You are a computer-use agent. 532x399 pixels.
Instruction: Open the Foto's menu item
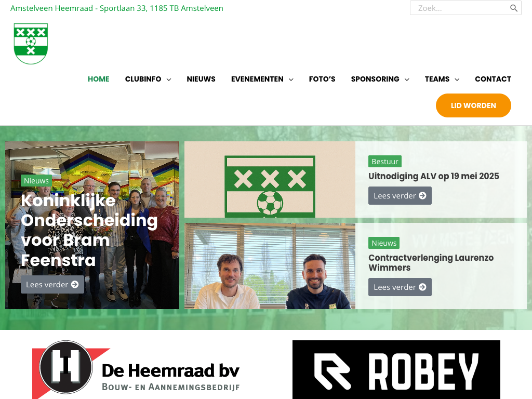tap(322, 79)
